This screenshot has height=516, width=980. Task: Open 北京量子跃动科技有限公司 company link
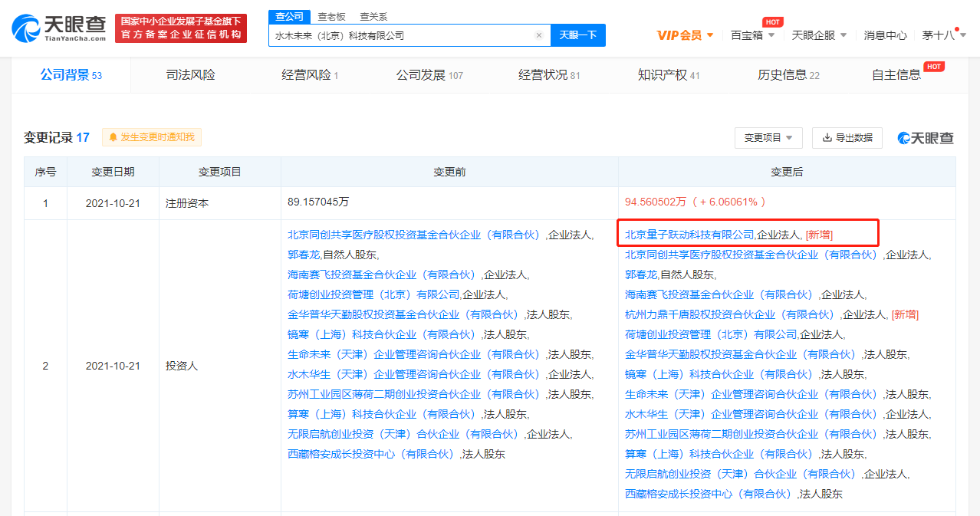[689, 235]
